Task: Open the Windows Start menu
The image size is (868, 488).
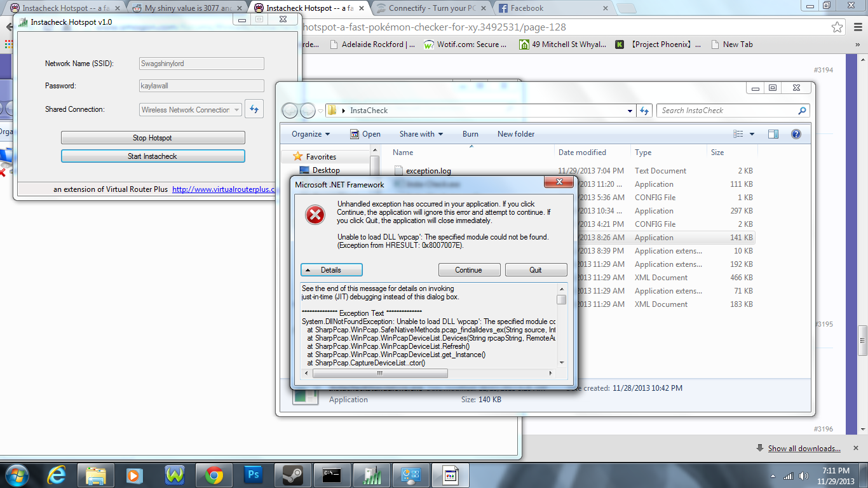Action: [x=16, y=475]
